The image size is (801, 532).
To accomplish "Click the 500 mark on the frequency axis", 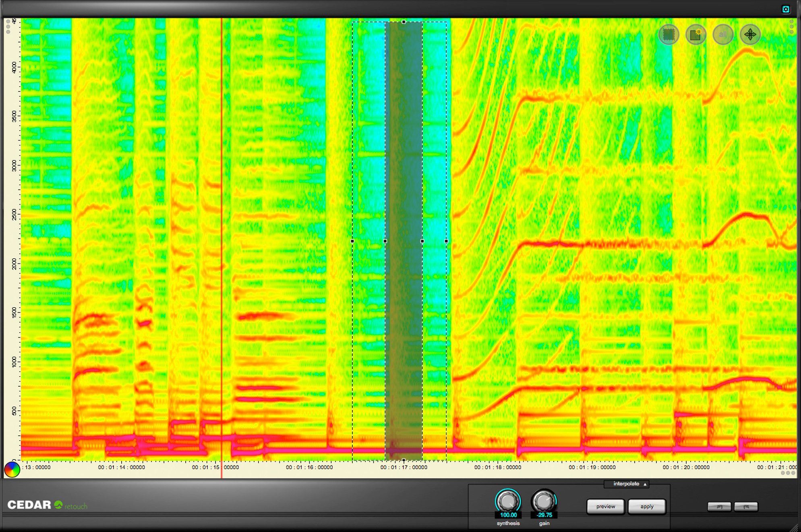I will click(14, 411).
